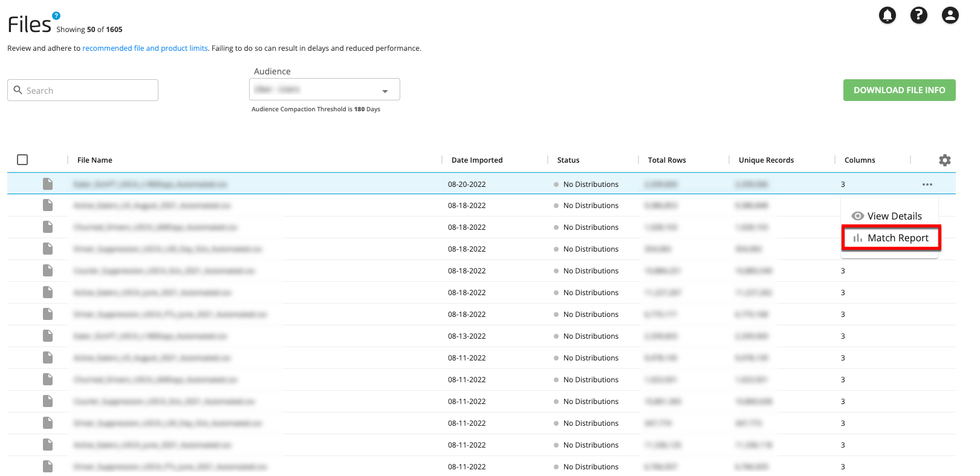Open the notifications bell
This screenshot has width=980, height=476.
[x=887, y=15]
